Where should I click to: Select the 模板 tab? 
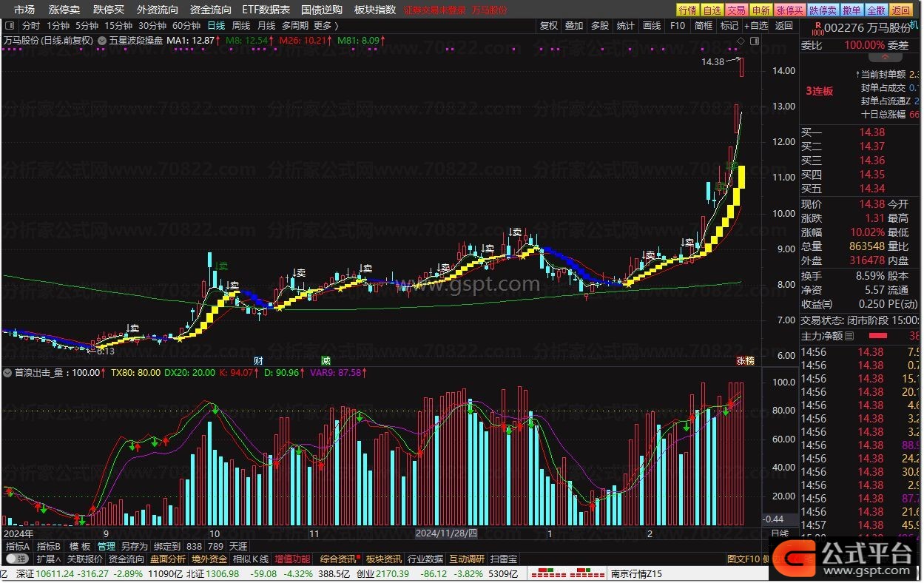80,546
